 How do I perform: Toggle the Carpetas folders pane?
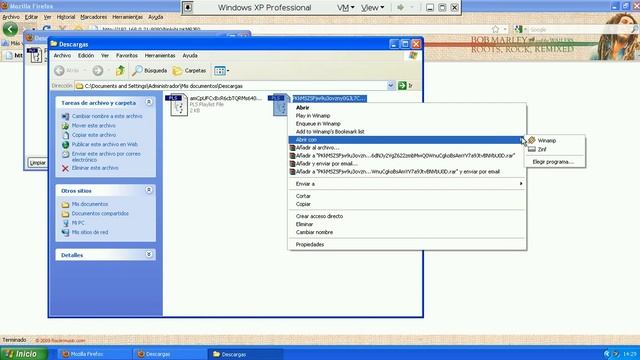189,71
